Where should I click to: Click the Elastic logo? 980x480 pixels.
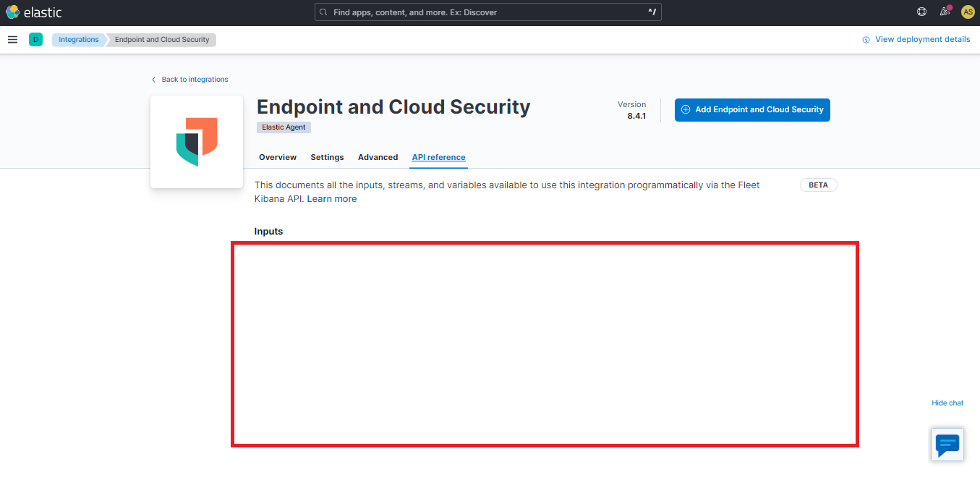(x=33, y=12)
